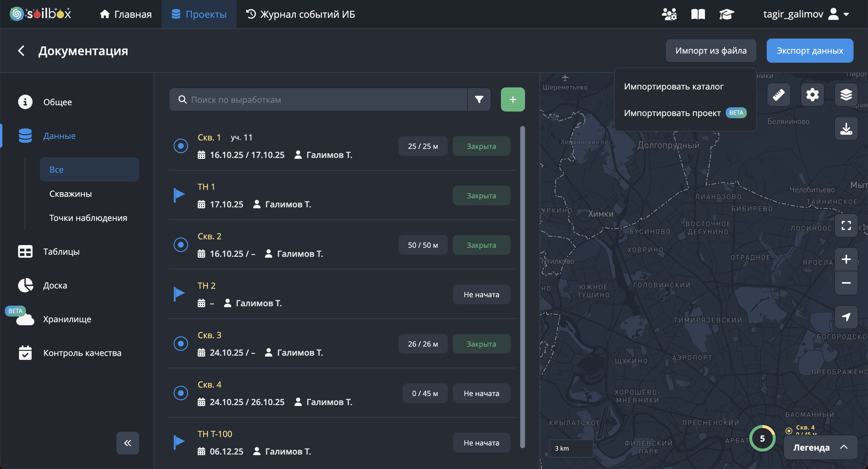Open the Журнал событий ИБ tab
The height and width of the screenshot is (469, 868).
click(300, 14)
